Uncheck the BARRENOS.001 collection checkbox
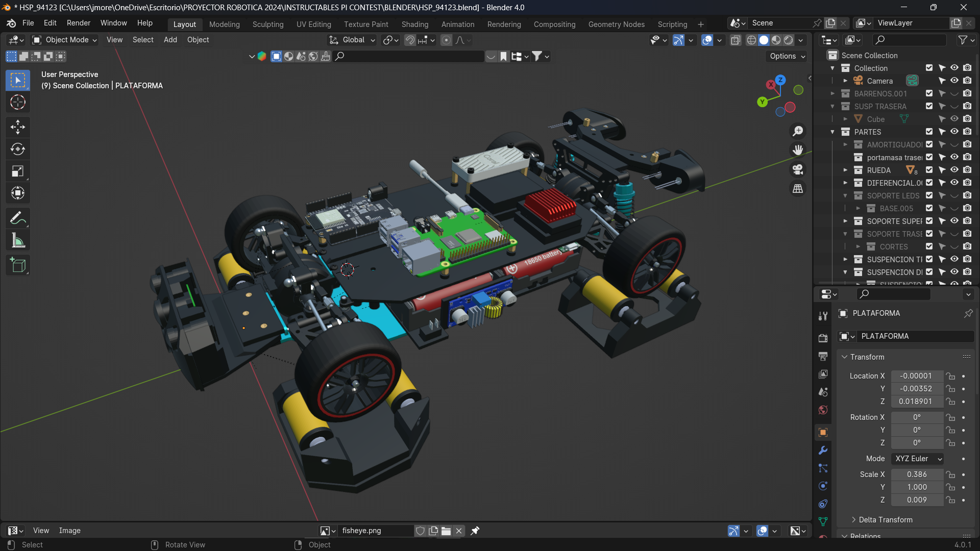Screen dimensions: 980x551 pyautogui.click(x=929, y=93)
